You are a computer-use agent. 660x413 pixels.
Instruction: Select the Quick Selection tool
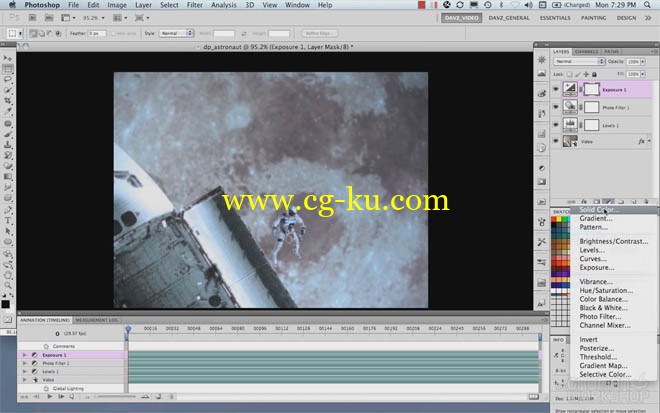(x=8, y=90)
